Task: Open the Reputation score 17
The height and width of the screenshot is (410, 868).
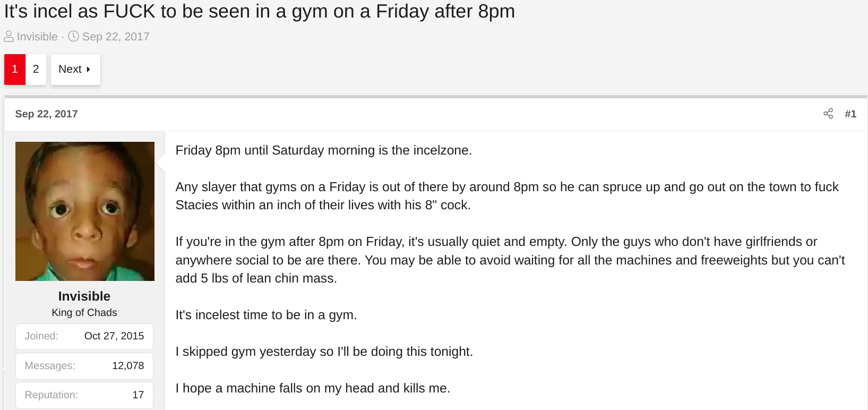Action: coord(138,395)
